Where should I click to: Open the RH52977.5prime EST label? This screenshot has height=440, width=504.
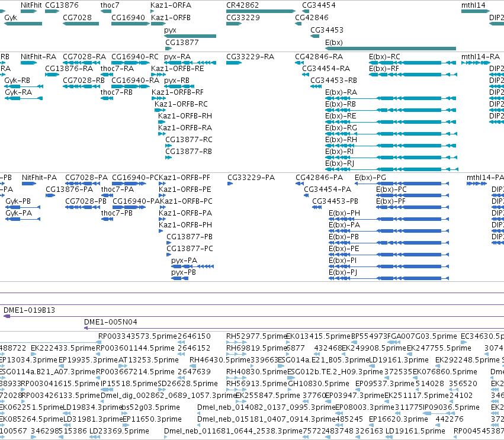click(x=256, y=336)
